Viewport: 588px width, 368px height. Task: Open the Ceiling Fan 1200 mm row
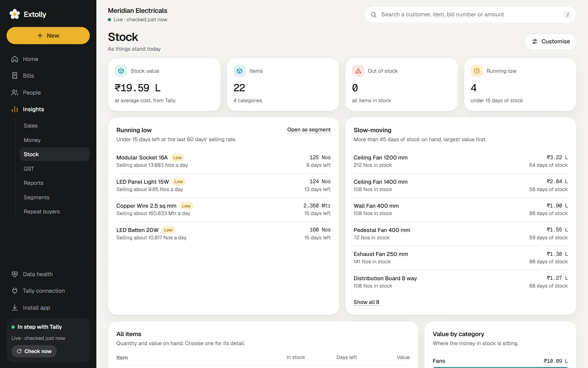pos(461,161)
